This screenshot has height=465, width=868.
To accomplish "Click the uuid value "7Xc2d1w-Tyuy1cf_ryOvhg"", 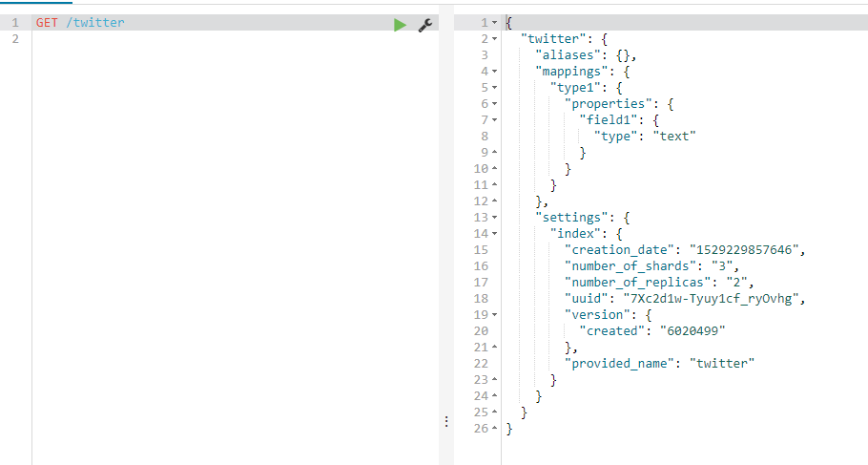I will [x=712, y=299].
